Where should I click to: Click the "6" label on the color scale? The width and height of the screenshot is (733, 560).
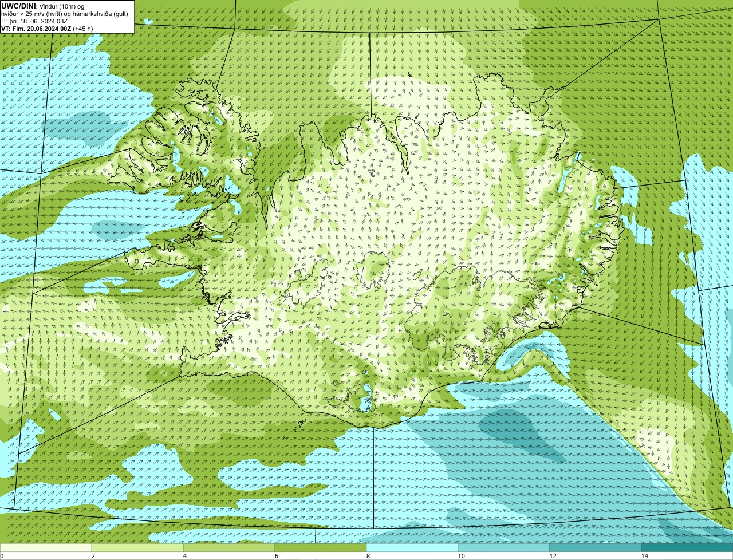pos(276,556)
